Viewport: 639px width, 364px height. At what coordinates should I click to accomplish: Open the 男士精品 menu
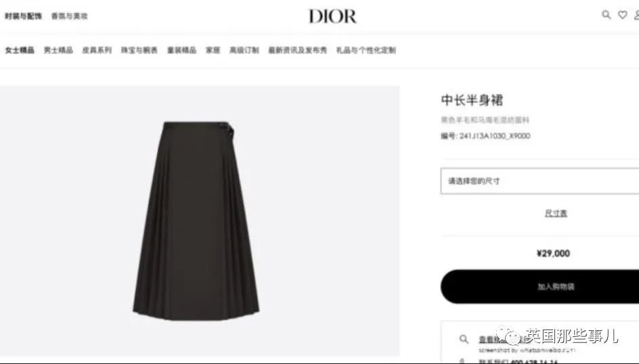pos(58,50)
